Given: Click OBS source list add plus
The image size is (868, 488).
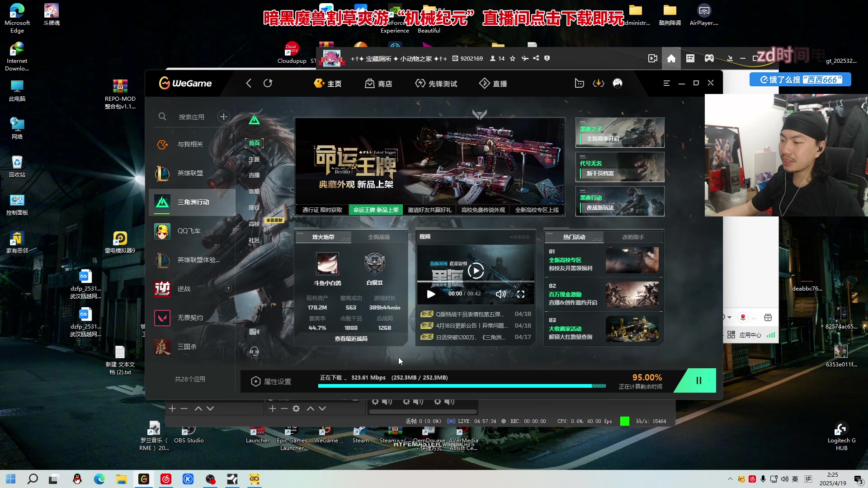Looking at the screenshot, I should click(273, 408).
